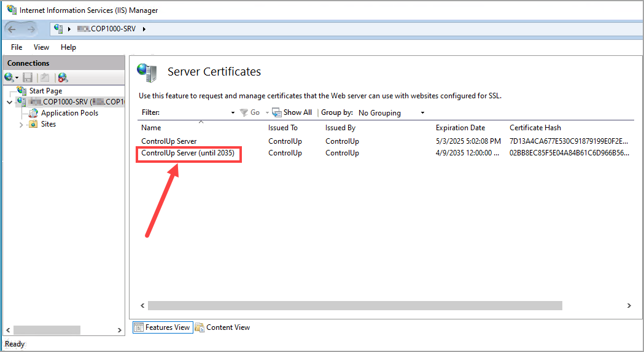This screenshot has height=352, width=644.
Task: Sort by the Expiration Date column header
Action: click(460, 128)
